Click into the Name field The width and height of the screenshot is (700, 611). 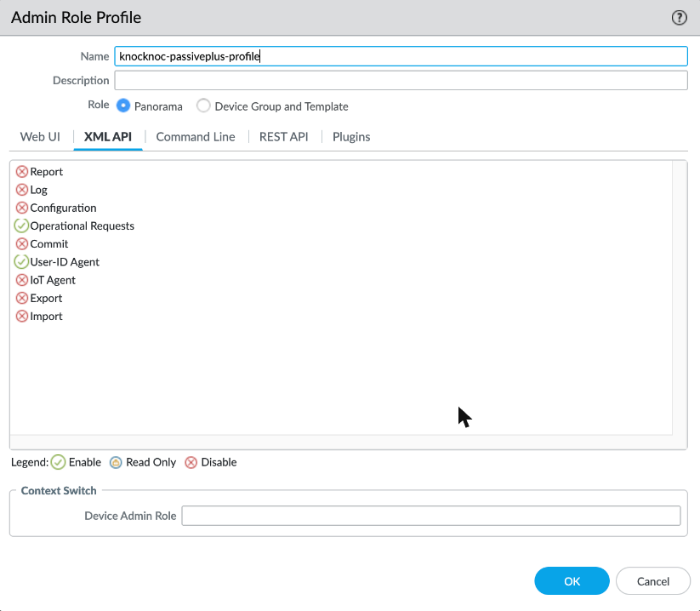[x=401, y=56]
